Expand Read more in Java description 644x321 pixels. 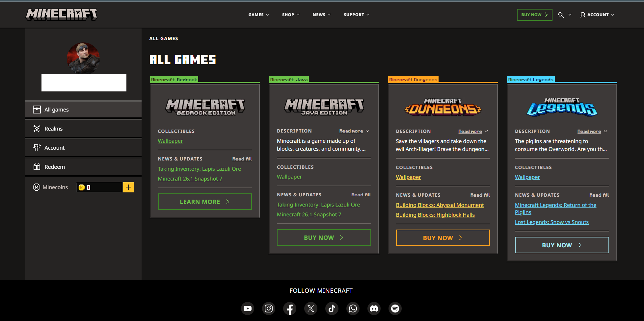coord(354,131)
